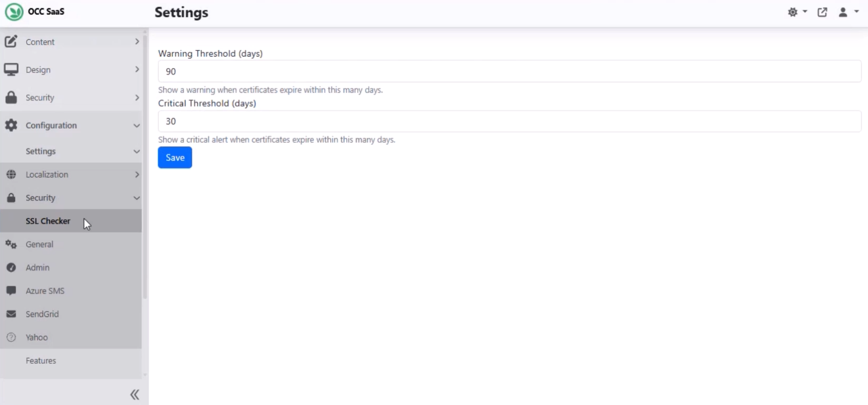Open the Admin settings item
Viewport: 868px width, 405px height.
tap(71, 267)
